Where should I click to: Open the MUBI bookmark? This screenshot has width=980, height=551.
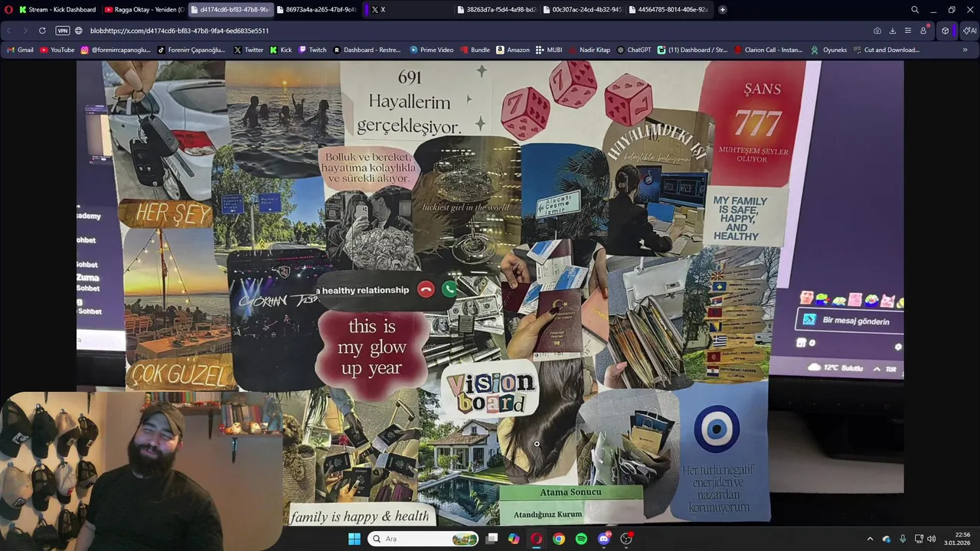point(549,50)
